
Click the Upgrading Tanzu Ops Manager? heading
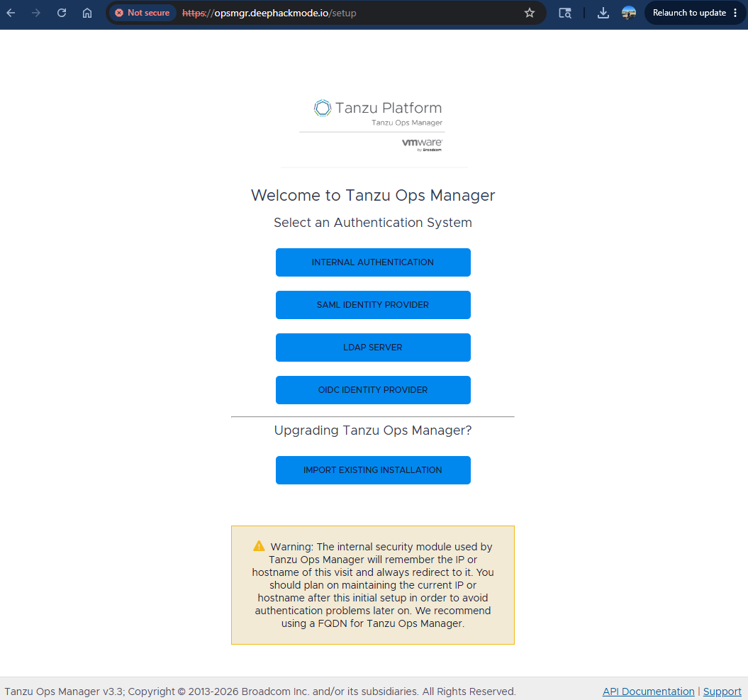point(373,430)
